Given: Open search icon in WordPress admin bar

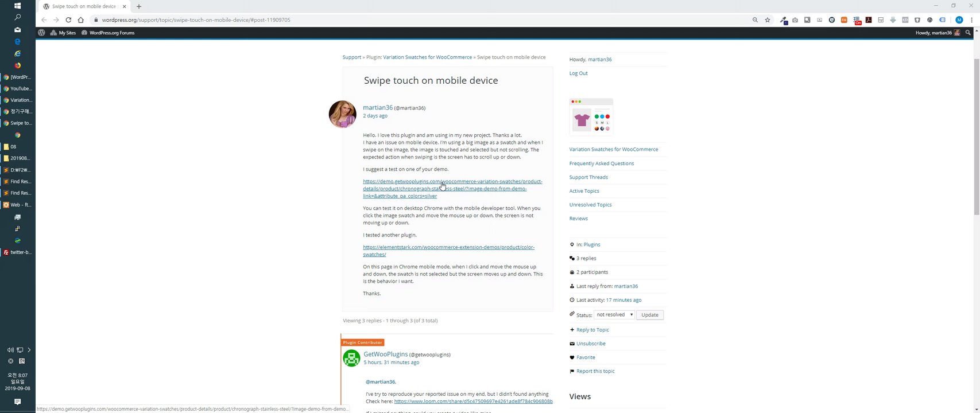Looking at the screenshot, I should [x=968, y=33].
